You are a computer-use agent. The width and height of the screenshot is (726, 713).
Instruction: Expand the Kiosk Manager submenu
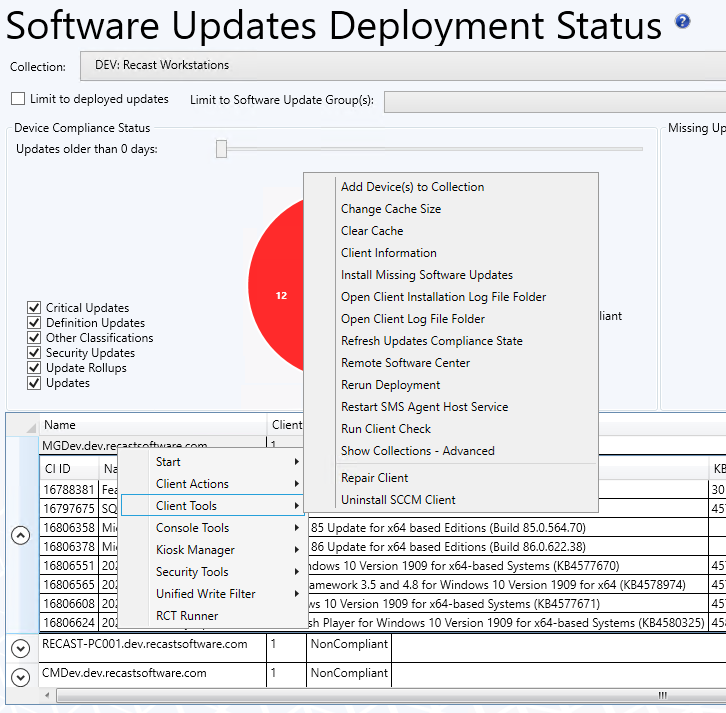point(212,550)
